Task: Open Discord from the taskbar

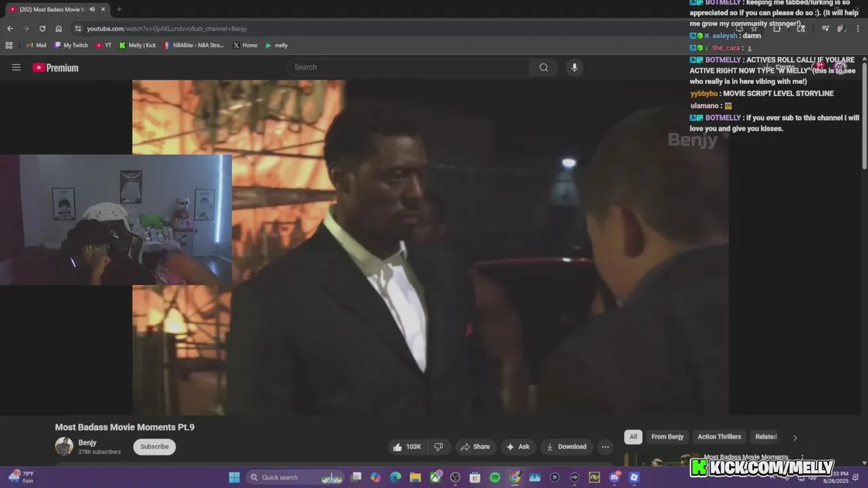Action: point(614,477)
